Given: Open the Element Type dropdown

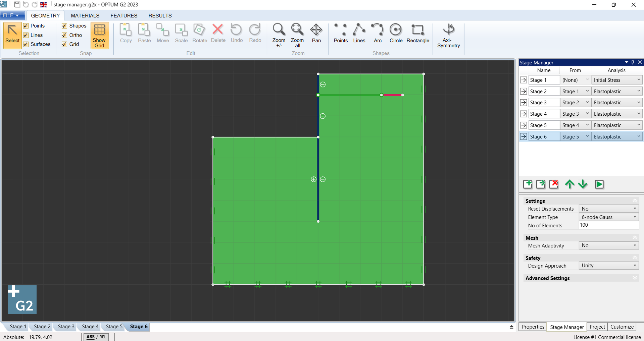Looking at the screenshot, I should pos(608,217).
